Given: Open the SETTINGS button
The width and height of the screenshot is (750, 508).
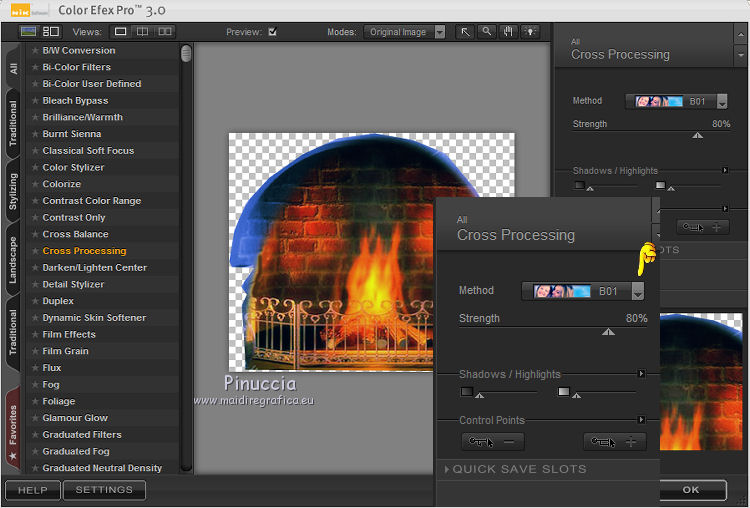Looking at the screenshot, I should point(104,490).
